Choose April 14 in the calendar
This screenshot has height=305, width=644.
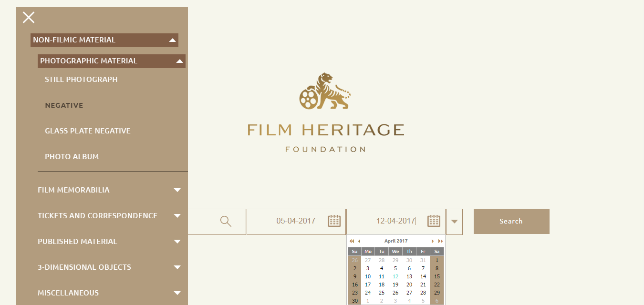coord(423,276)
